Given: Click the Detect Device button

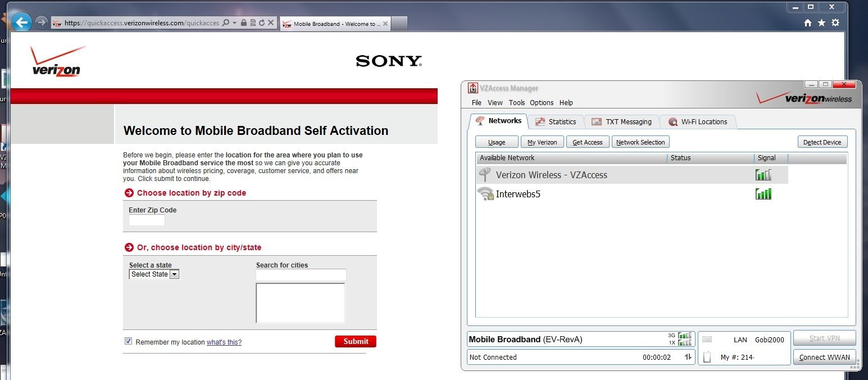Looking at the screenshot, I should coord(822,142).
